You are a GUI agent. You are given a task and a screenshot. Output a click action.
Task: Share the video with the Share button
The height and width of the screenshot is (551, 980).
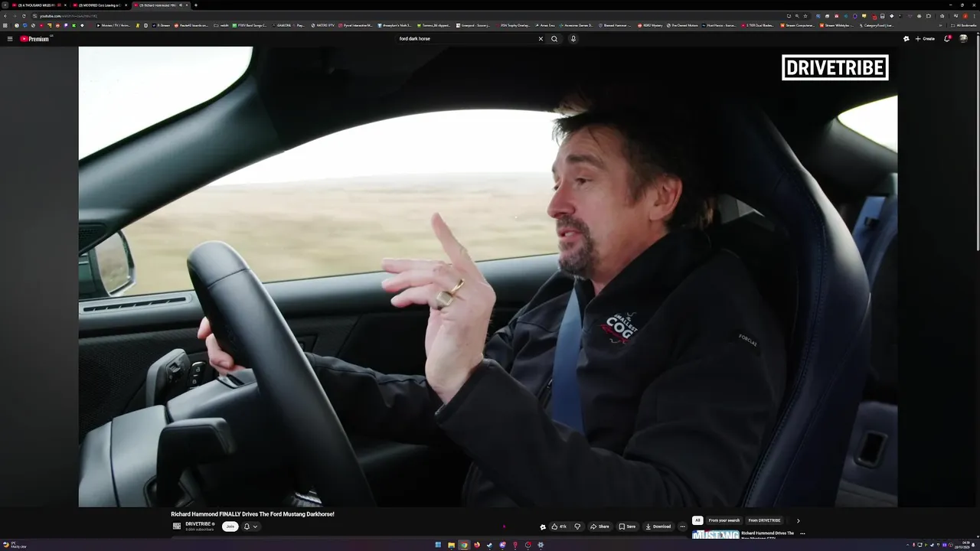[x=599, y=527]
